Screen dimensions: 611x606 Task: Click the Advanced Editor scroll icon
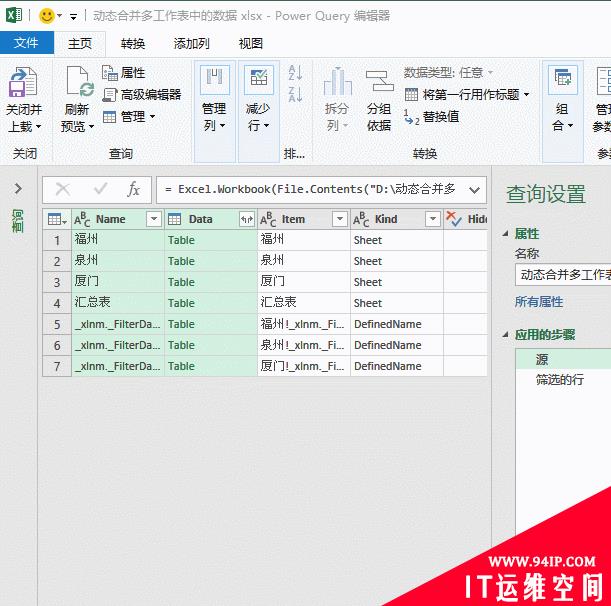click(x=110, y=95)
